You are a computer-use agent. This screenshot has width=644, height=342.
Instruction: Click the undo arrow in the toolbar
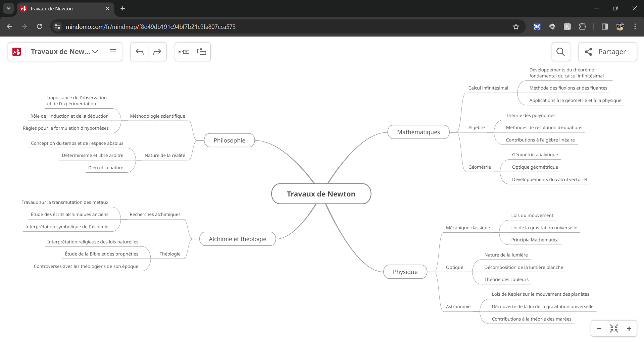tap(140, 52)
